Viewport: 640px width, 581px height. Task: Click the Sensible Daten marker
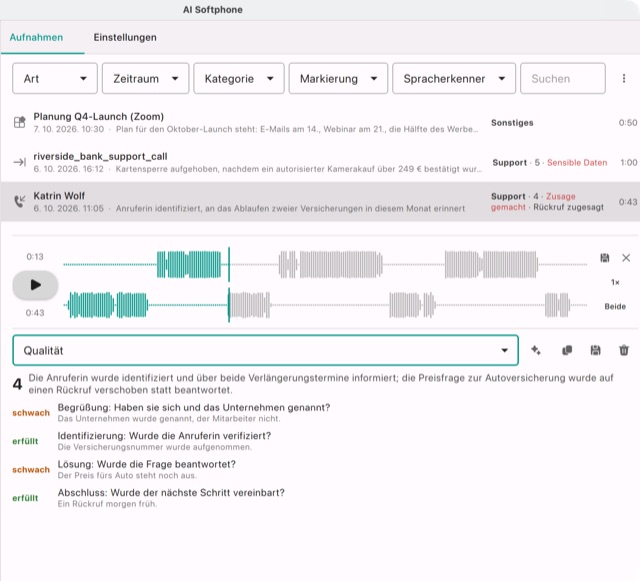click(x=577, y=163)
